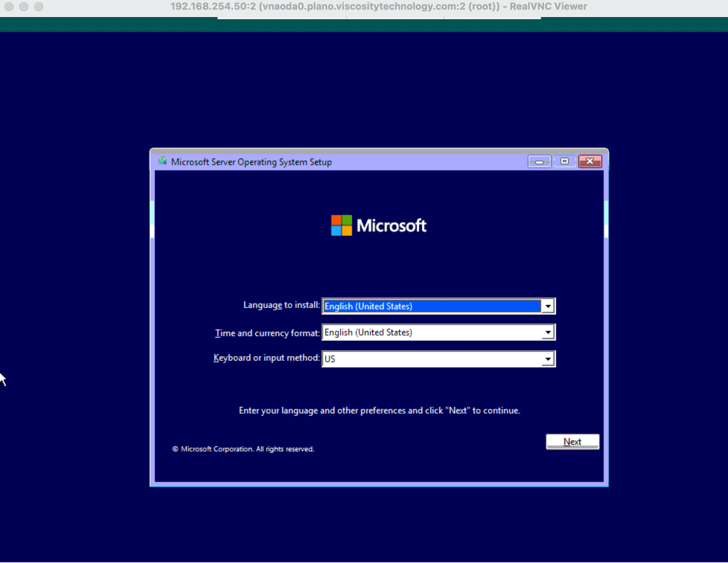728x563 pixels.
Task: Click the Next button in Setup
Action: click(x=572, y=441)
